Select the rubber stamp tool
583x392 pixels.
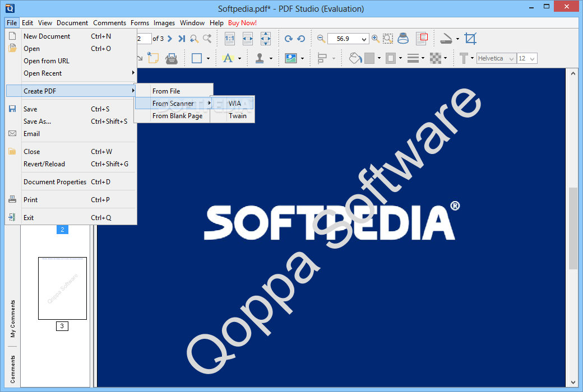[x=260, y=58]
